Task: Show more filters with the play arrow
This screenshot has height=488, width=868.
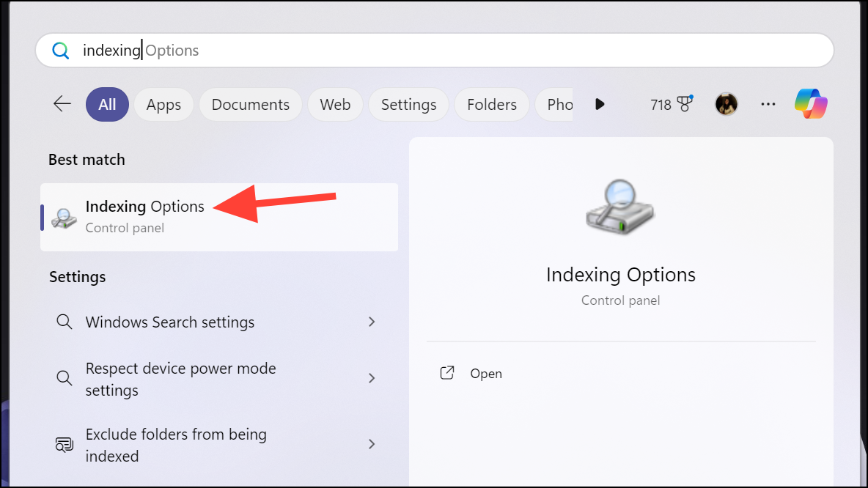Action: click(600, 104)
